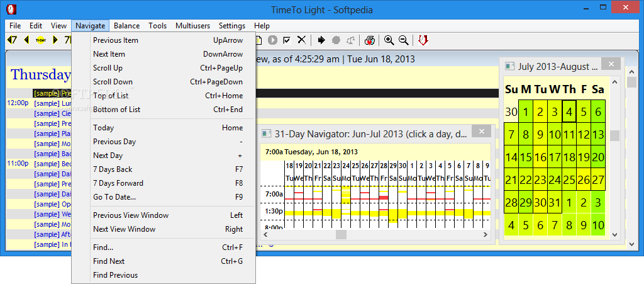Click the TimeTo app icon in title bar
The image size is (644, 284).
[10, 9]
